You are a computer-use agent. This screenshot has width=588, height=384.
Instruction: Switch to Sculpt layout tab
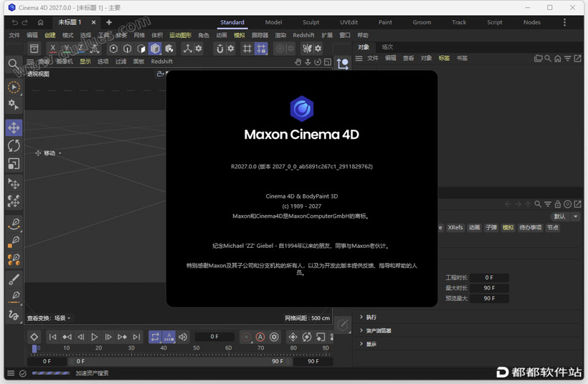pos(311,22)
